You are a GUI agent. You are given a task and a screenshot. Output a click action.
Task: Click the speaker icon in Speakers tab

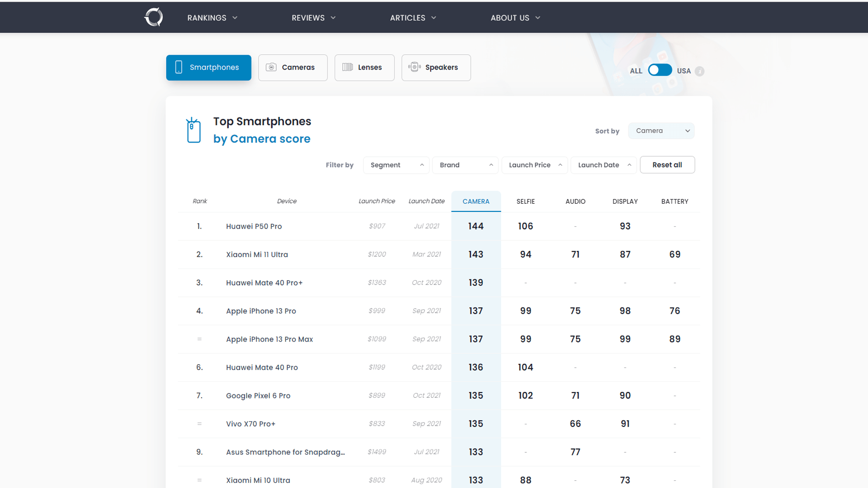(x=415, y=67)
